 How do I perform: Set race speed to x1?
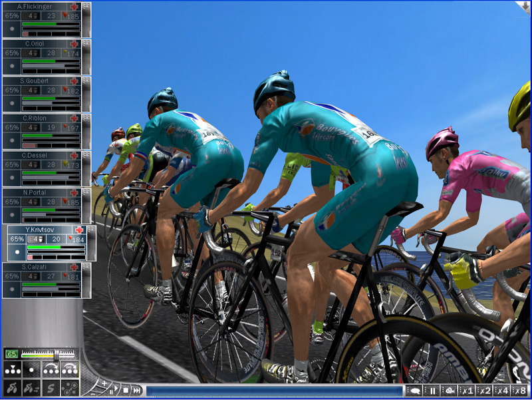point(467,391)
